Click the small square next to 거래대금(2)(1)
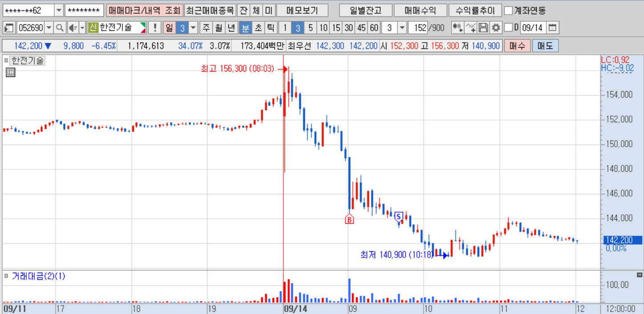The width and height of the screenshot is (644, 314). coord(6,276)
